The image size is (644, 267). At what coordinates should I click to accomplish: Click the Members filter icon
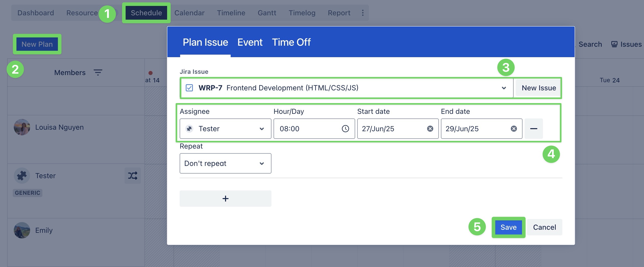click(x=98, y=72)
